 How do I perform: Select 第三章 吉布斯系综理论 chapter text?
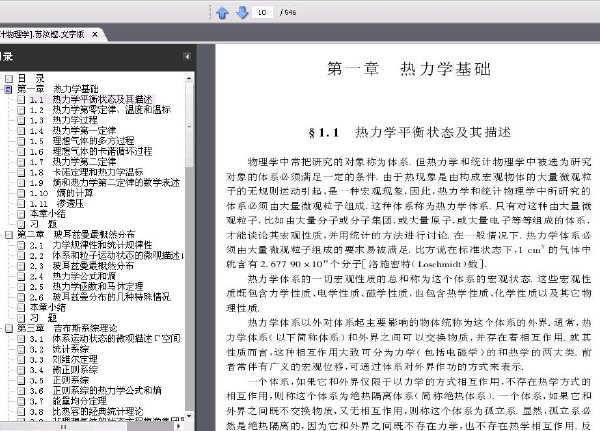pyautogui.click(x=67, y=328)
